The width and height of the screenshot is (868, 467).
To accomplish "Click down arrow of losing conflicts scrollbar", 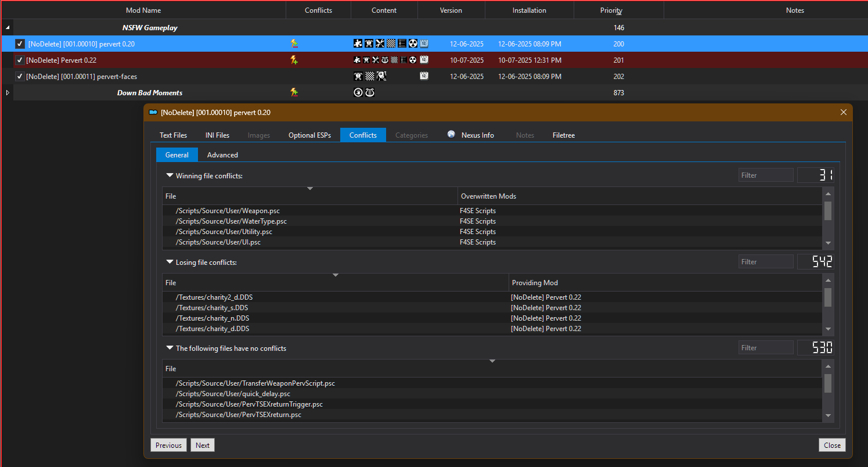I will click(829, 329).
